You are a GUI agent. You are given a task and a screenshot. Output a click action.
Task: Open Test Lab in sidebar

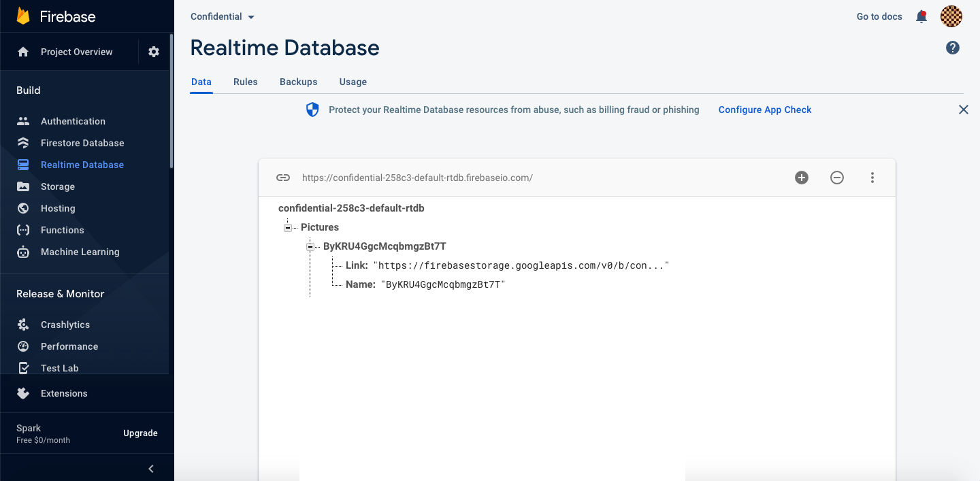click(60, 368)
